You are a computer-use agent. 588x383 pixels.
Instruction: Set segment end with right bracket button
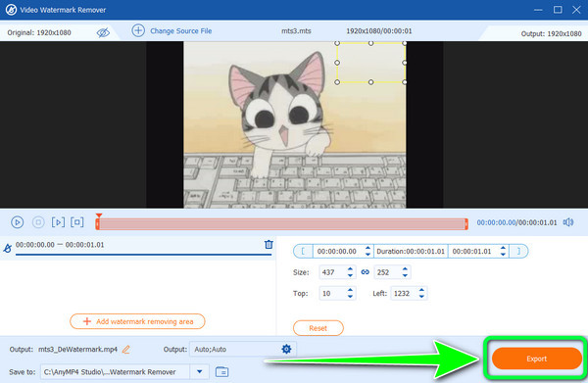click(518, 251)
